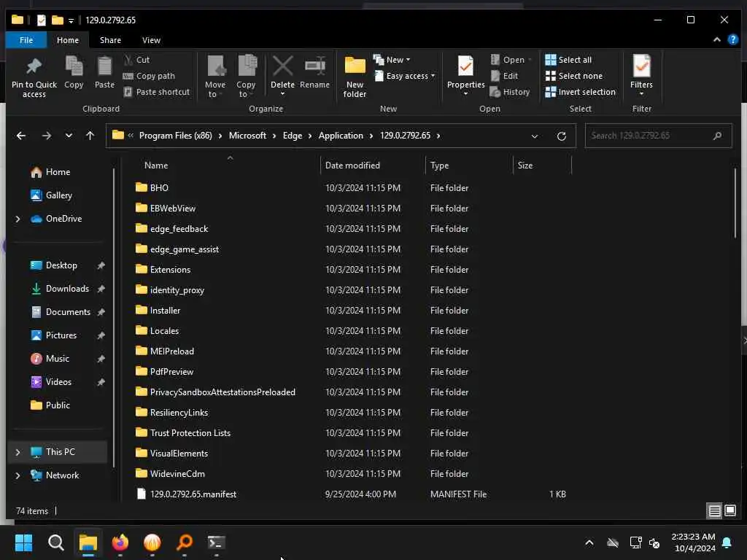Viewport: 747px width, 560px height.
Task: Create a New folder from the ribbon
Action: (x=355, y=77)
